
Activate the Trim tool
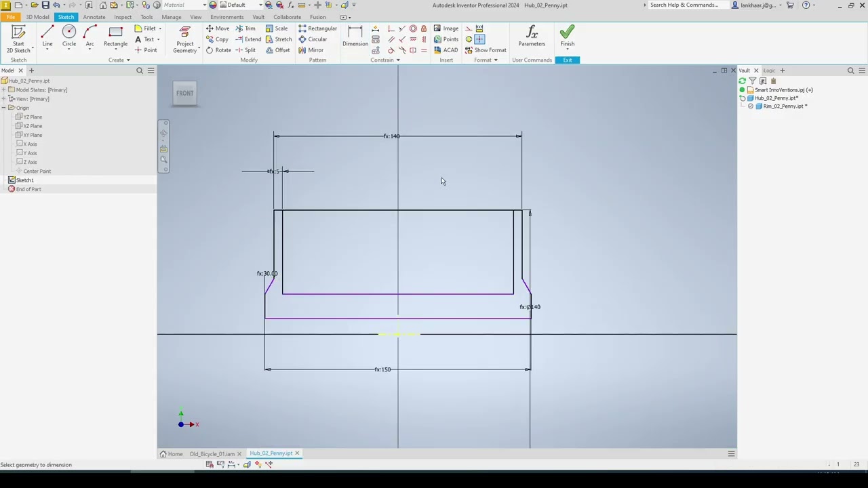point(245,28)
